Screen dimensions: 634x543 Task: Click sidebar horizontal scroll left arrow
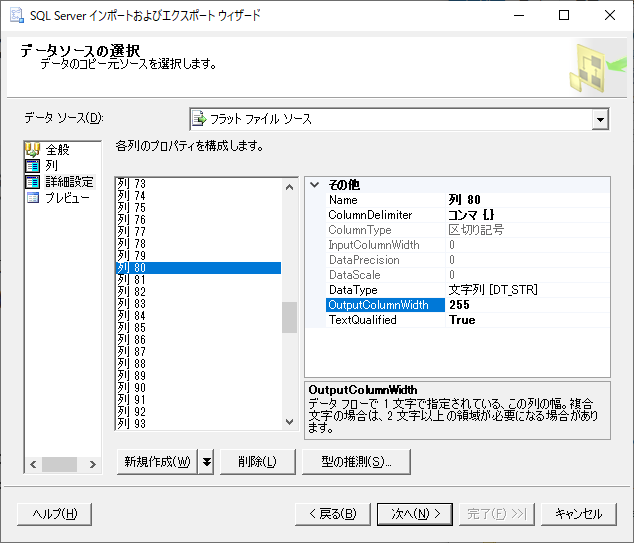pyautogui.click(x=33, y=465)
